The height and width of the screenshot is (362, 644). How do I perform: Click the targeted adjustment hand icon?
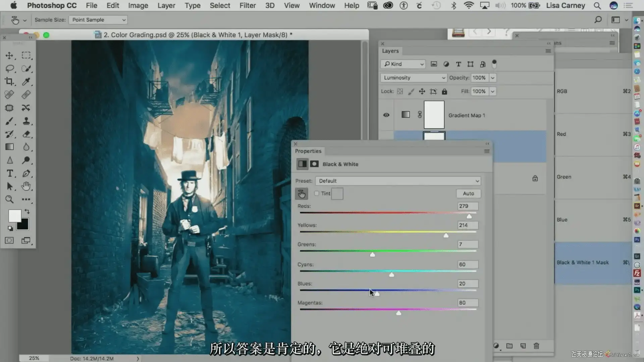(301, 193)
